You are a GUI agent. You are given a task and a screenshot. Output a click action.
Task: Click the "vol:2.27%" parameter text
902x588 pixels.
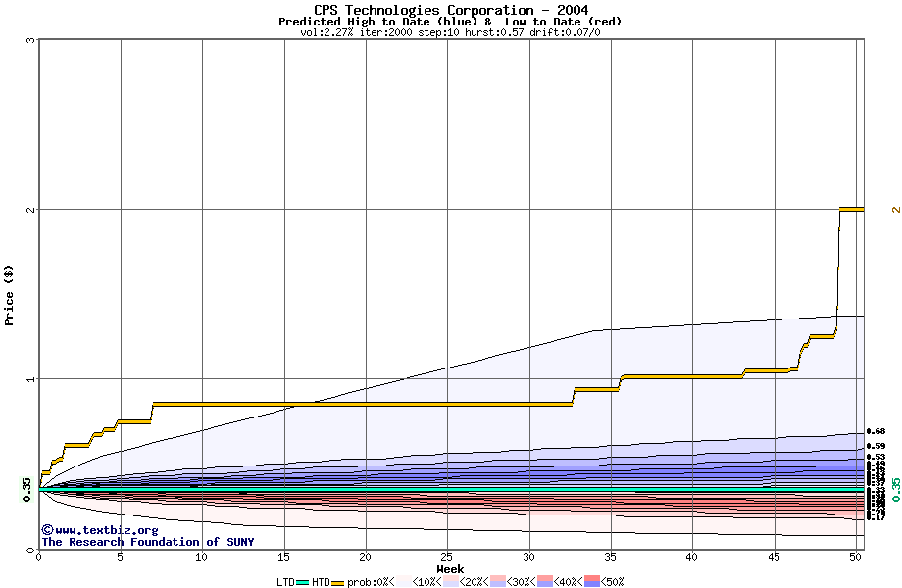pyautogui.click(x=326, y=32)
